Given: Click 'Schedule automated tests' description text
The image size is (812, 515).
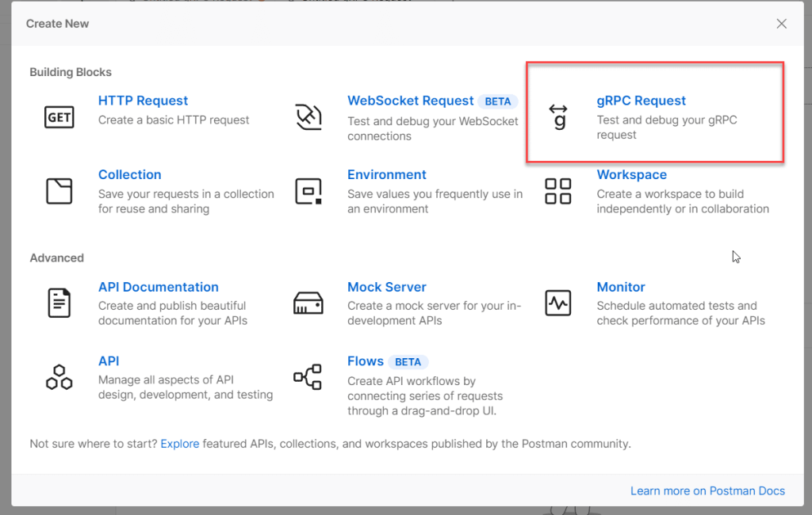Looking at the screenshot, I should pos(680,313).
